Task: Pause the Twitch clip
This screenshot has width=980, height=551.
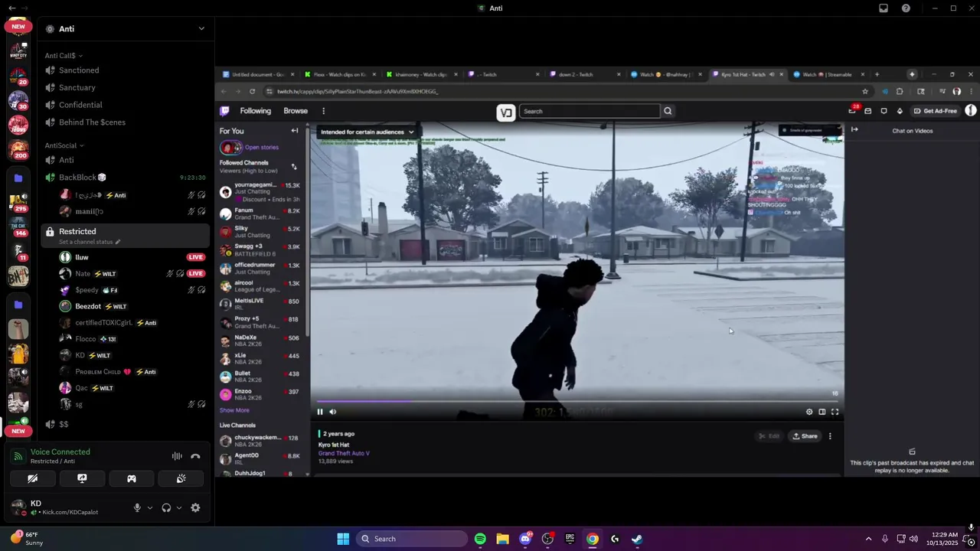Action: (320, 412)
